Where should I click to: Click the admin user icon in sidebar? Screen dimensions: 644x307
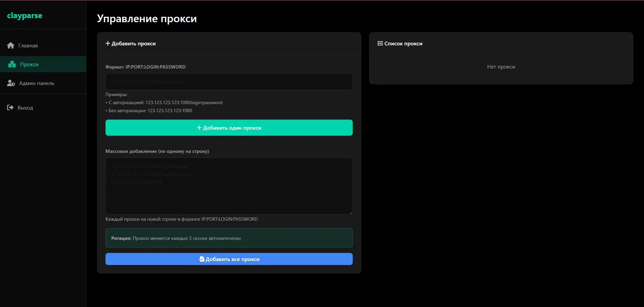pyautogui.click(x=11, y=83)
